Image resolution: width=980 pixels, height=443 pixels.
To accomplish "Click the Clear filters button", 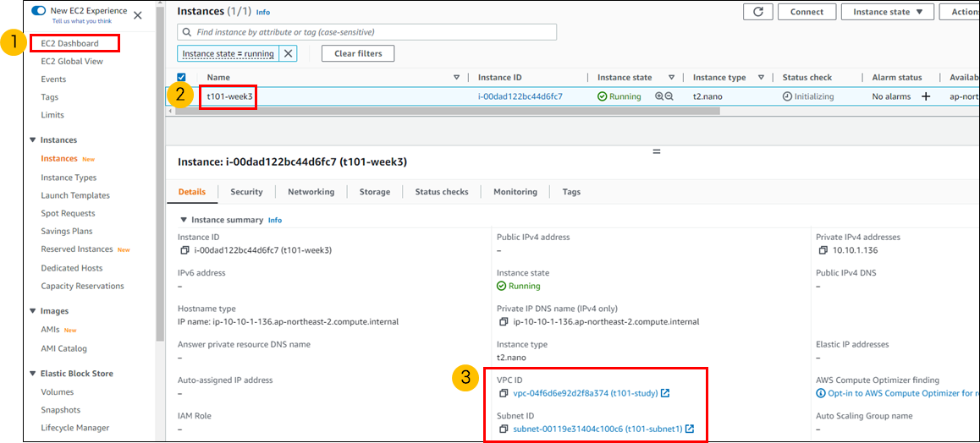I will click(x=358, y=53).
